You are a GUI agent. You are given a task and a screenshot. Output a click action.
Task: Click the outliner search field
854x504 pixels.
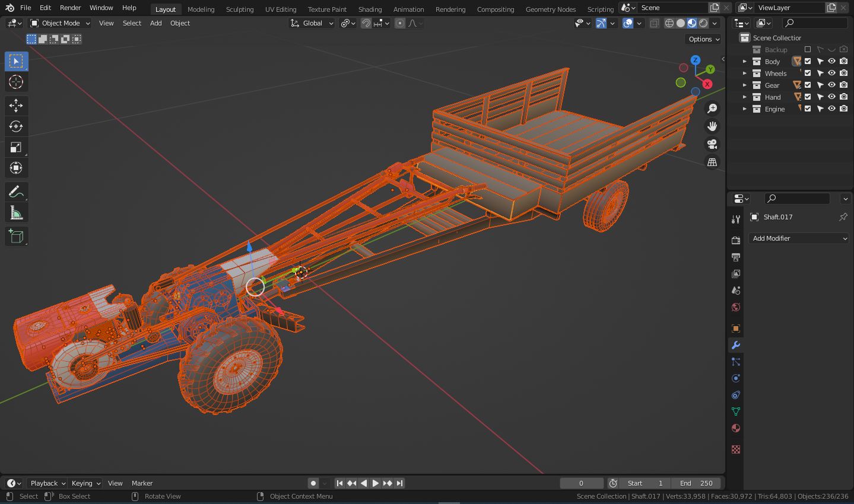pos(815,23)
